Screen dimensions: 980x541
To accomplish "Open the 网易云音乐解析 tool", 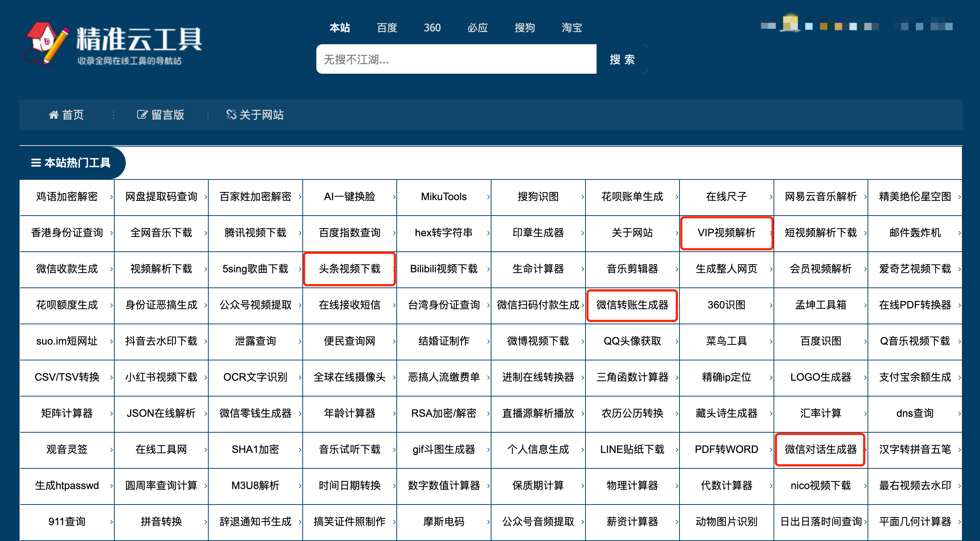I will (x=821, y=196).
